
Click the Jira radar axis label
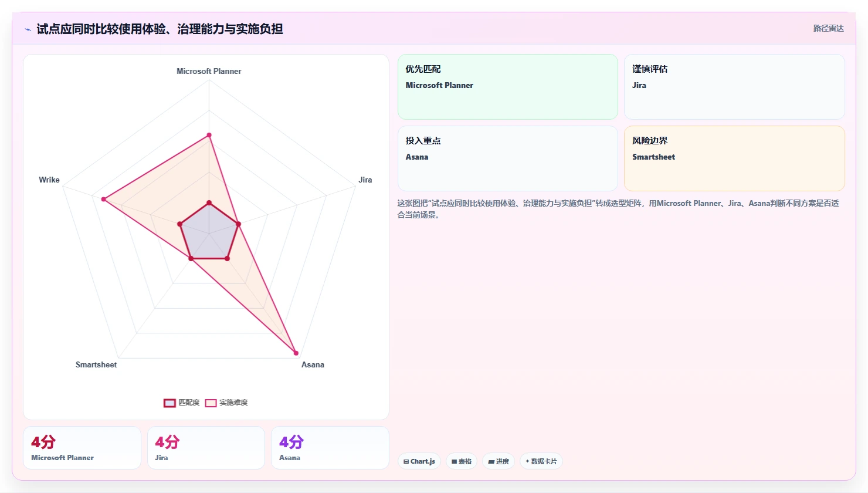[x=365, y=180]
